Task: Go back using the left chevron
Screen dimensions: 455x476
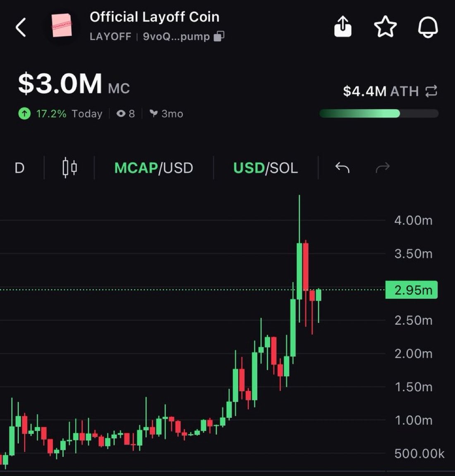Action: point(21,27)
